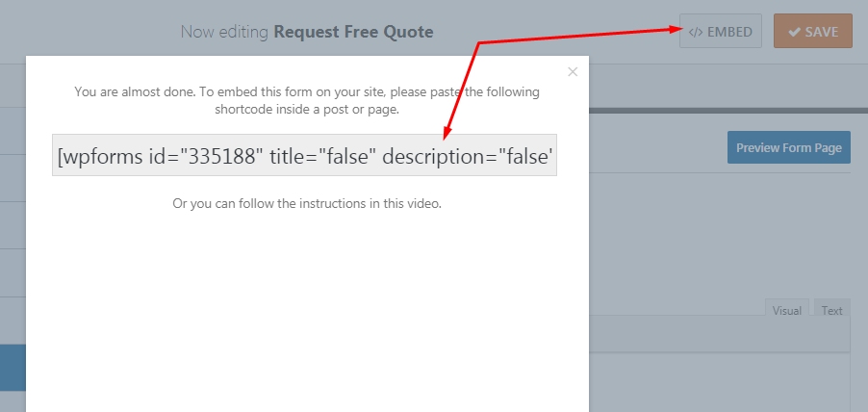Click the editor toolbar strip beneath Visual tab
This screenshot has width=868, height=412.
tap(720, 334)
